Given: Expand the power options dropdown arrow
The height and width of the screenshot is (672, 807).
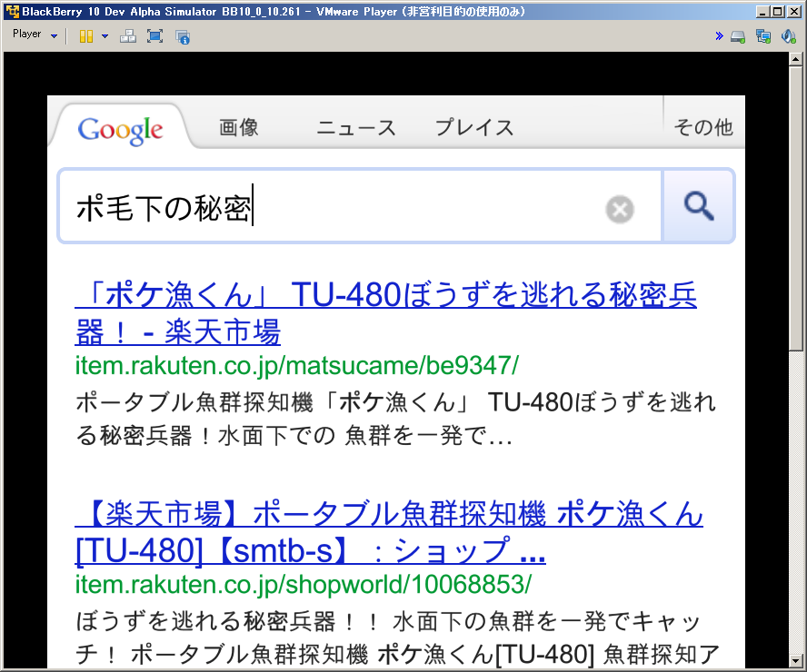Looking at the screenshot, I should coord(105,36).
